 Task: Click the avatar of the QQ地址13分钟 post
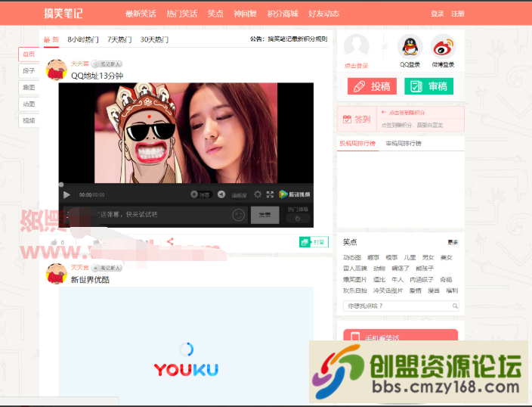(x=57, y=70)
